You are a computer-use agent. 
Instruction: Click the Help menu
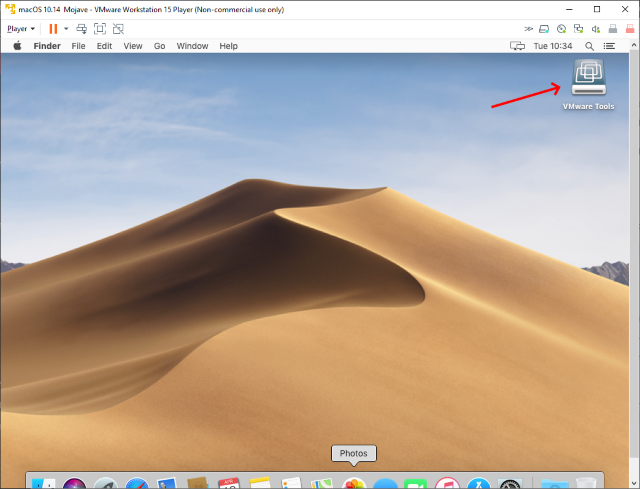click(228, 46)
